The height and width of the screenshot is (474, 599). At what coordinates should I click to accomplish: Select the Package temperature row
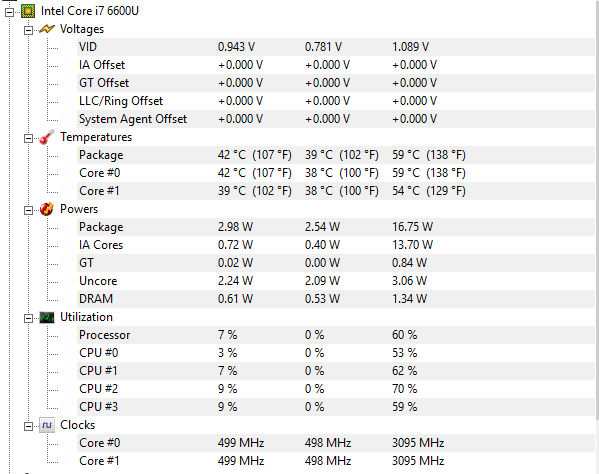335,155
